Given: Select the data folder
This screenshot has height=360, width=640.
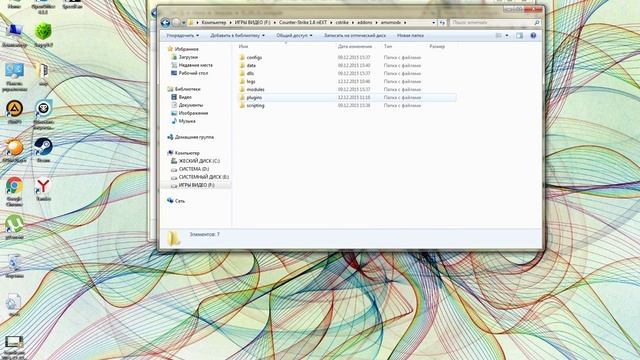Looking at the screenshot, I should click(x=251, y=65).
